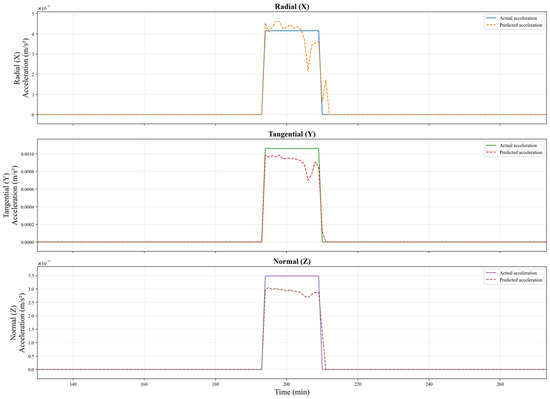The width and height of the screenshot is (550, 399).
Task: Click the Normal (Z) Acceleration y-axis label
Action: [x=18, y=322]
